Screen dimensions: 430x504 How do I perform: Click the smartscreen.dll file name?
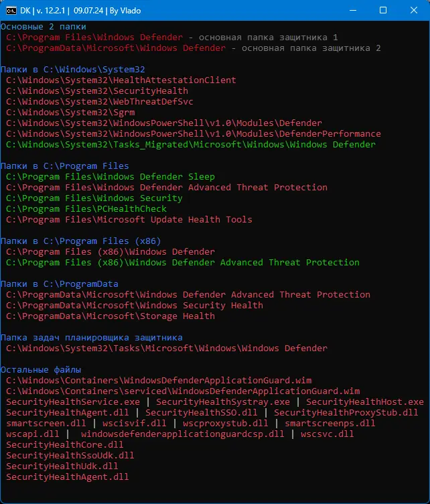[46, 424]
